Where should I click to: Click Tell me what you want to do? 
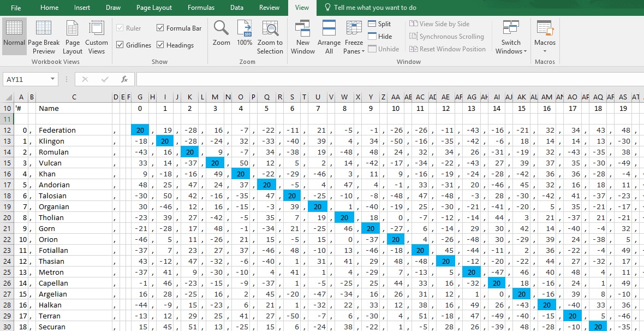pyautogui.click(x=375, y=8)
